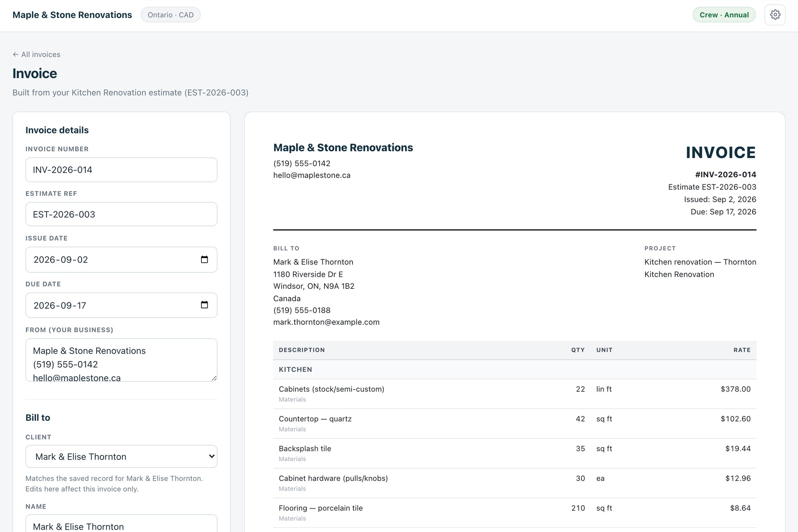Image resolution: width=798 pixels, height=532 pixels.
Task: Click the '1180 Riverside Dr E' address line
Action: tap(308, 274)
